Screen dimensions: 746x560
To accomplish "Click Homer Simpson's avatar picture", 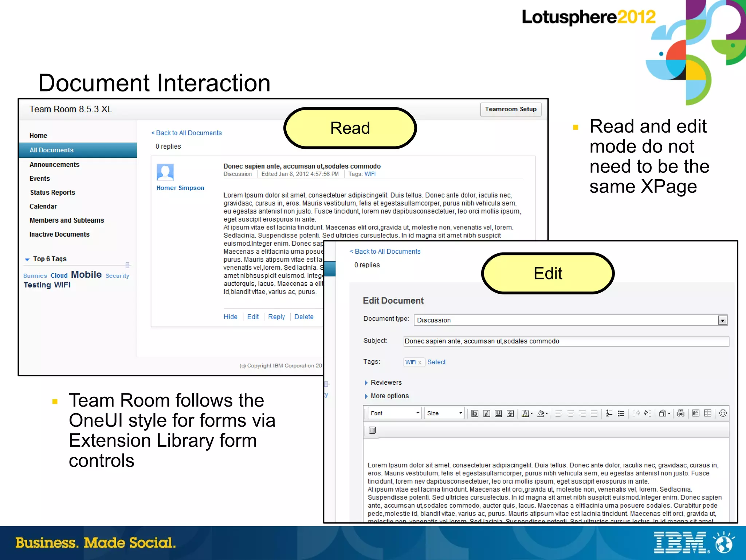I will [x=165, y=172].
